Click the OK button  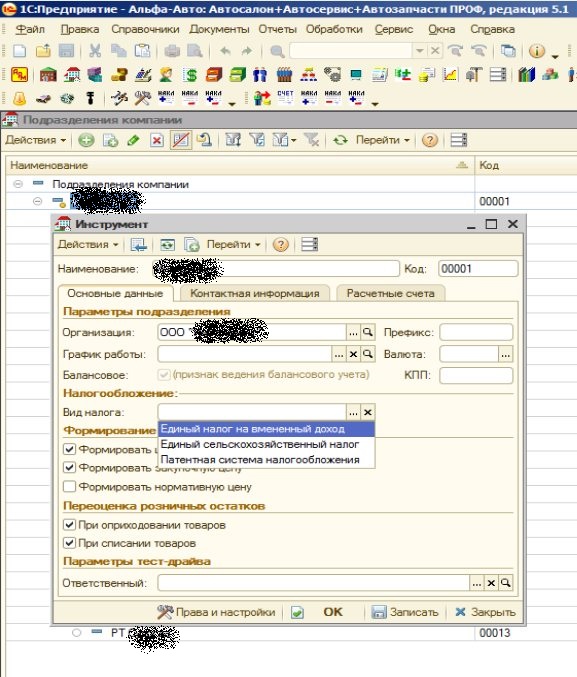[333, 612]
